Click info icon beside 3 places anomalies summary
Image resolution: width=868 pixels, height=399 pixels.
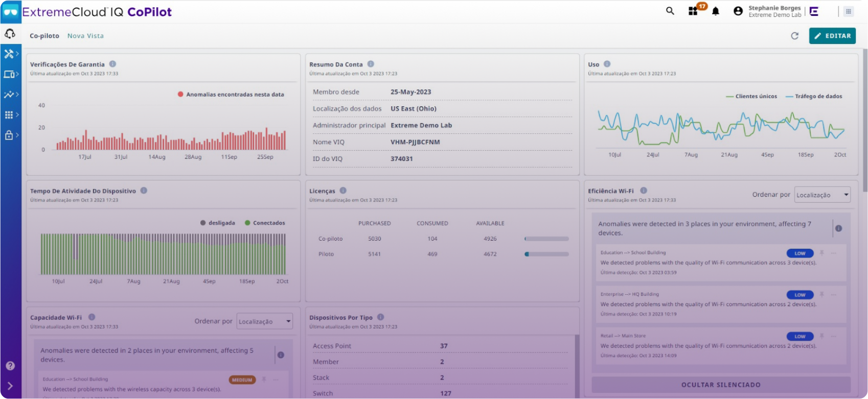click(x=838, y=228)
